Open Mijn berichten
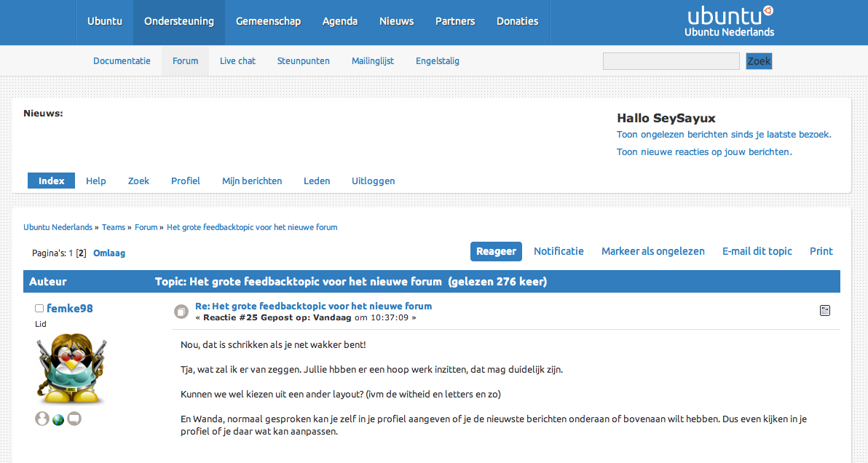868x463 pixels. [x=252, y=181]
